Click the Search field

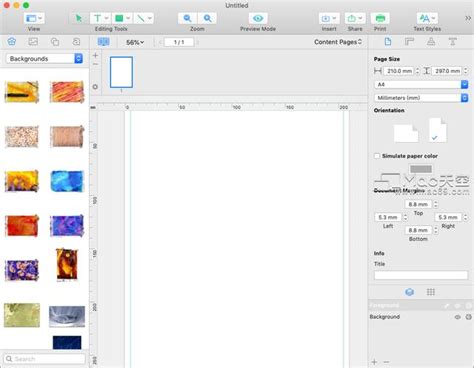(x=44, y=359)
